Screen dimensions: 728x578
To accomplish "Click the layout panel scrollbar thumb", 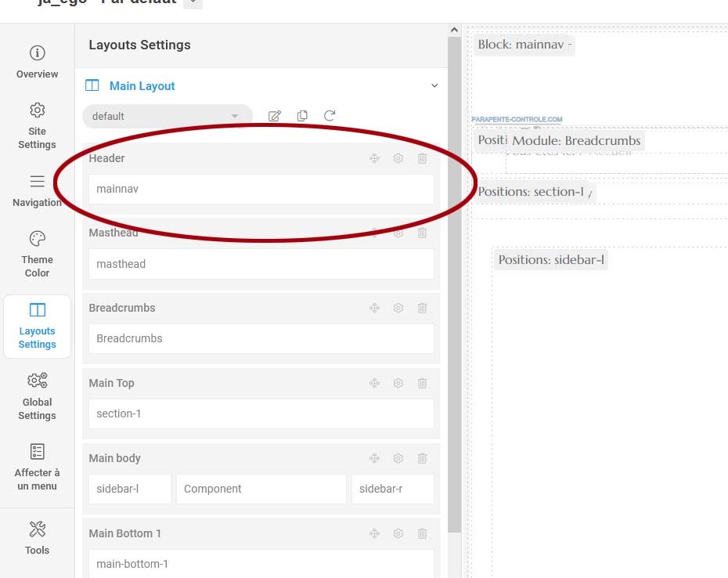I will (455, 284).
